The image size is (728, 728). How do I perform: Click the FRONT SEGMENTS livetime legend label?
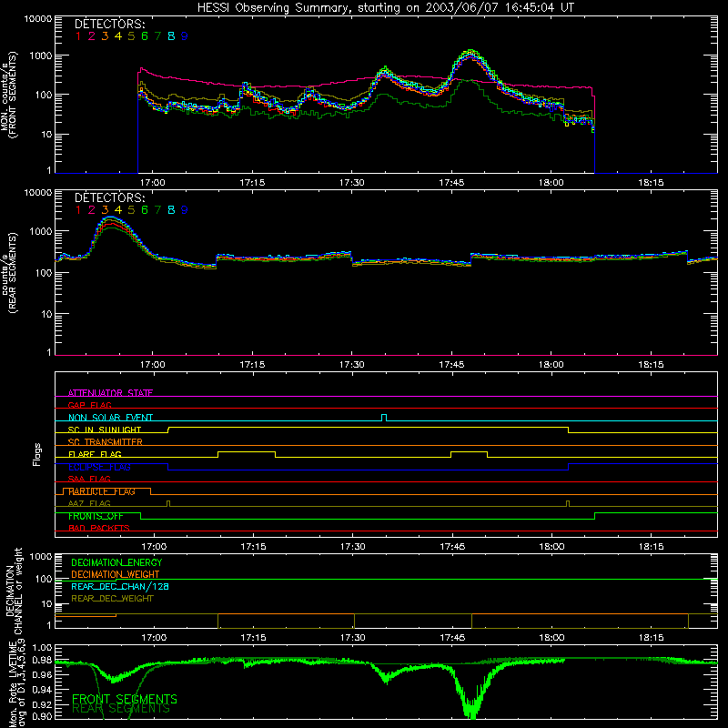(125, 699)
